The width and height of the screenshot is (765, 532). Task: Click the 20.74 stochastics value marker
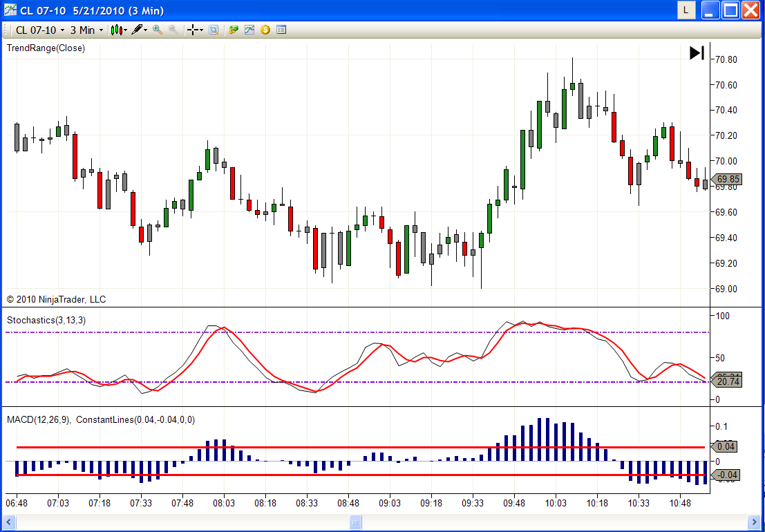[x=726, y=382]
